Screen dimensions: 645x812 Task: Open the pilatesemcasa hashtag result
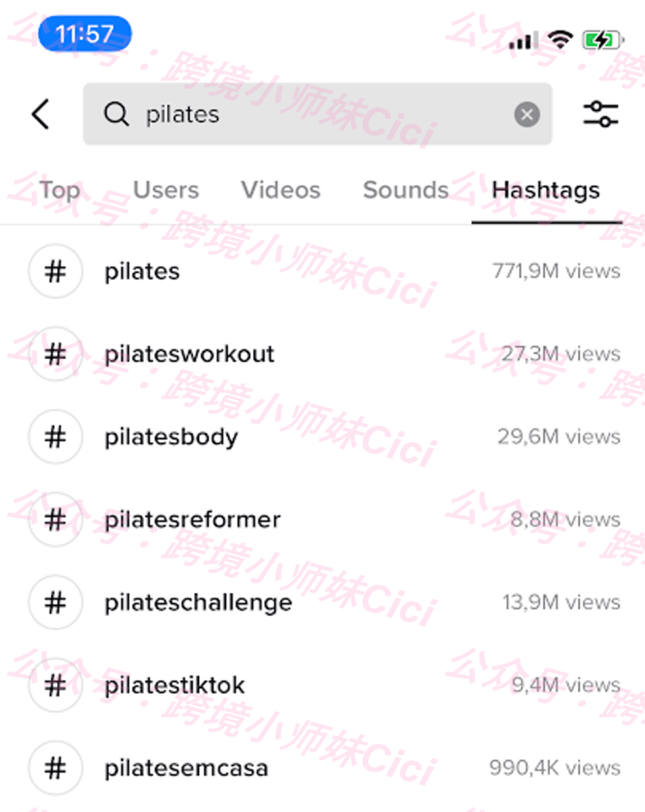322,768
